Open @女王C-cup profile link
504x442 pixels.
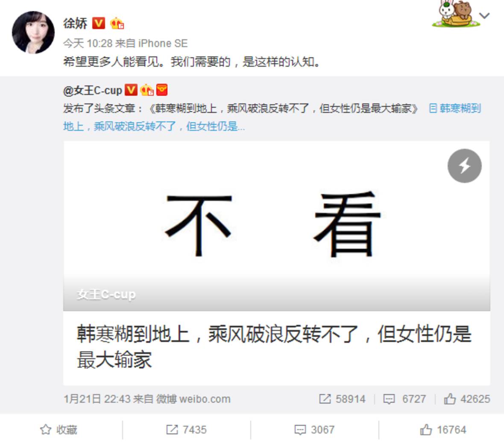(x=93, y=90)
